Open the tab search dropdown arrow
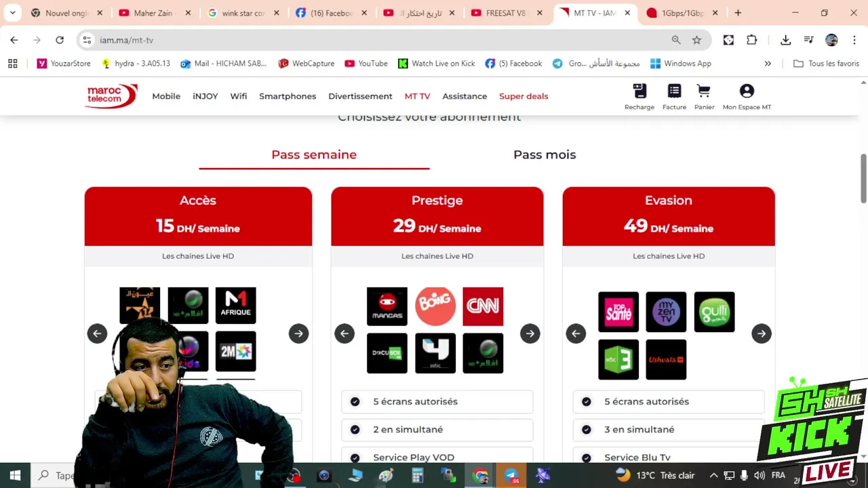Screen dimensions: 868x488 (12, 13)
